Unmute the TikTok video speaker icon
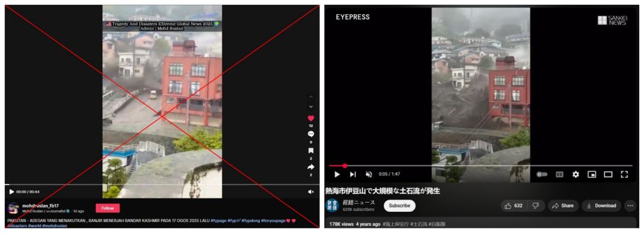644x233 pixels. pyautogui.click(x=311, y=191)
